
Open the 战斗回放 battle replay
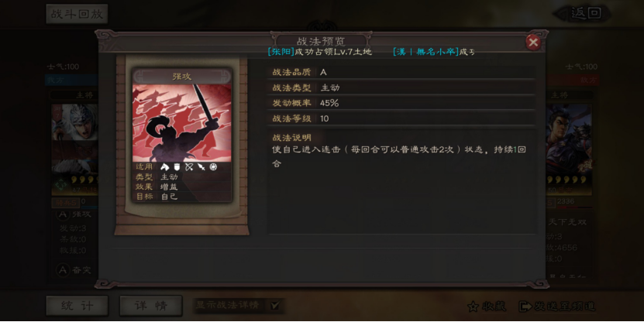77,14
